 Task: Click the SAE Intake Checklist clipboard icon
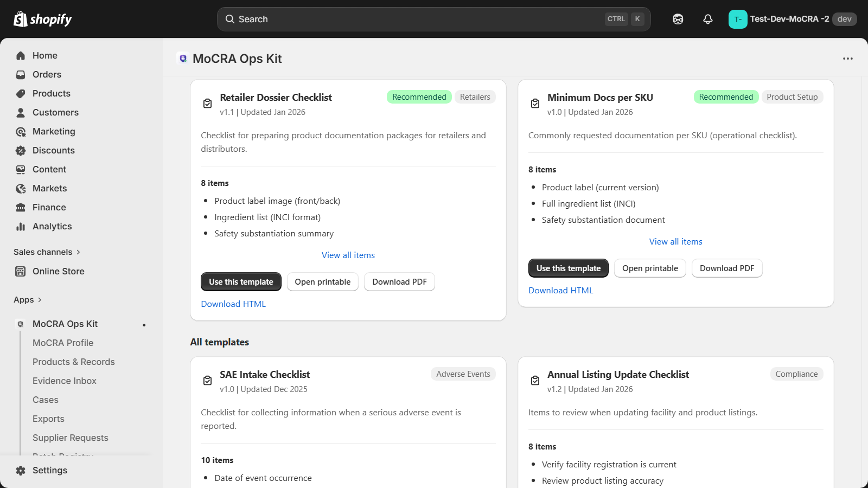pyautogui.click(x=207, y=381)
